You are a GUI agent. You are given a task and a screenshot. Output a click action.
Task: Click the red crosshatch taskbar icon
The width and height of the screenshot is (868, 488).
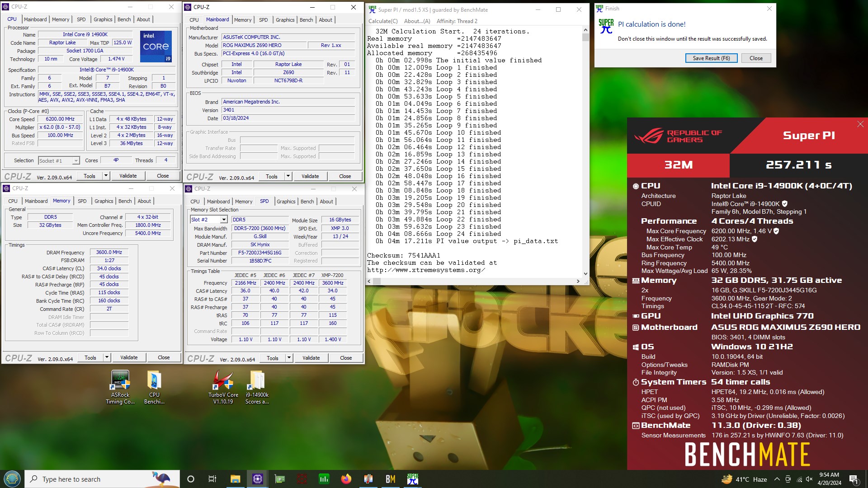click(x=302, y=479)
